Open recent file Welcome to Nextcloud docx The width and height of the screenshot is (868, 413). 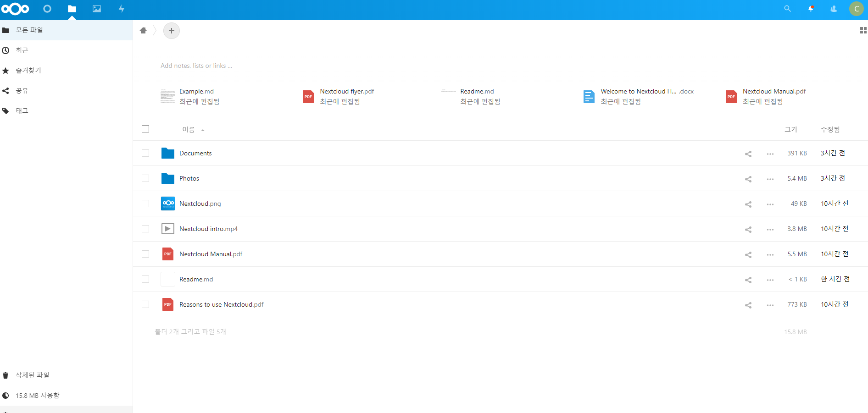[638, 96]
